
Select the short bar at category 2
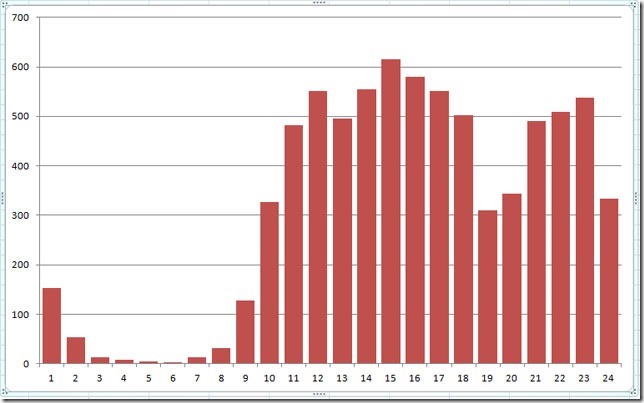coord(76,351)
